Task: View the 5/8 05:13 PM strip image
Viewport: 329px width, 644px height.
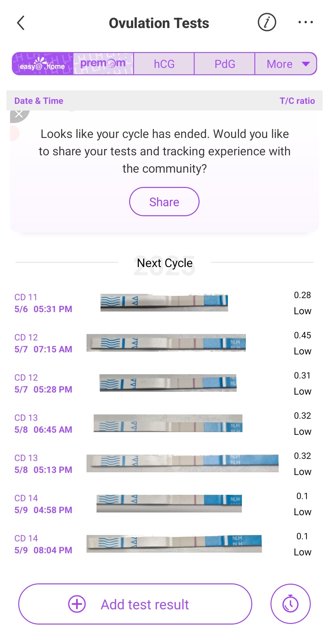Action: tap(182, 463)
